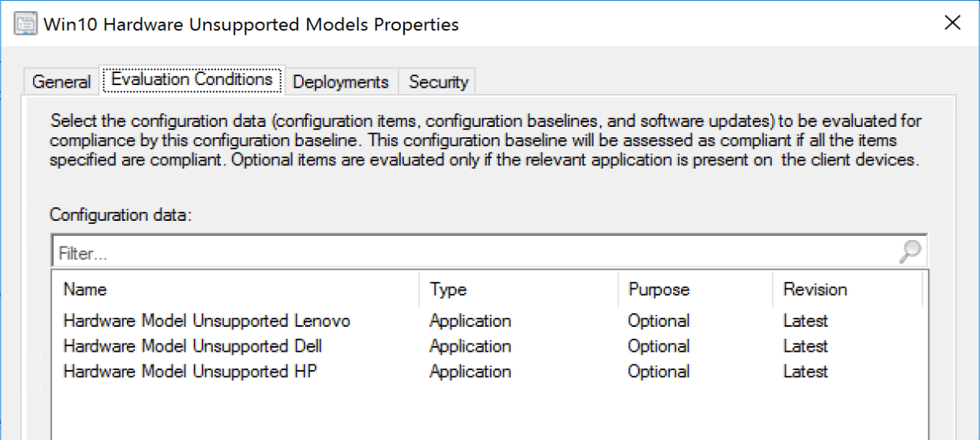Click the Application type in the HP row
The height and width of the screenshot is (440, 980).
pos(470,372)
